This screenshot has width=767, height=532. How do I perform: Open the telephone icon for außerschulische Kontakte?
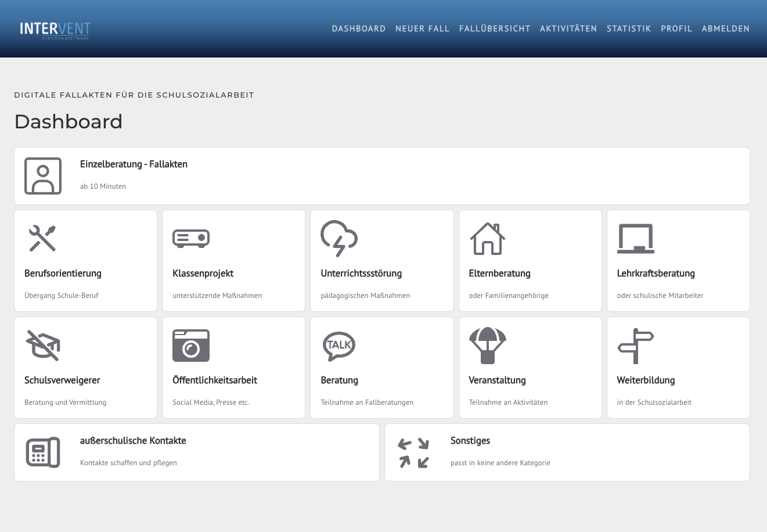43,452
